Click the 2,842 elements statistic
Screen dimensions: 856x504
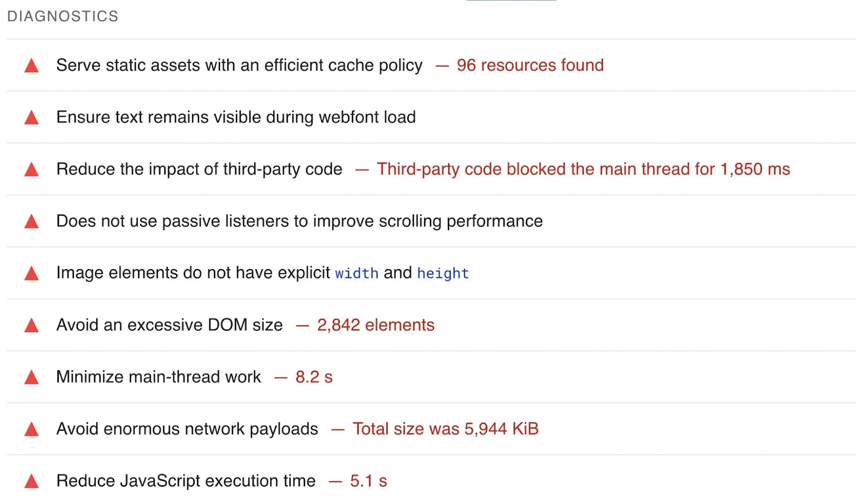click(x=375, y=325)
